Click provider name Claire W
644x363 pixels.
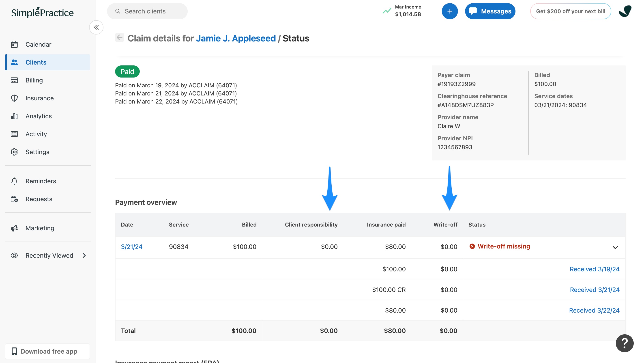(x=449, y=126)
